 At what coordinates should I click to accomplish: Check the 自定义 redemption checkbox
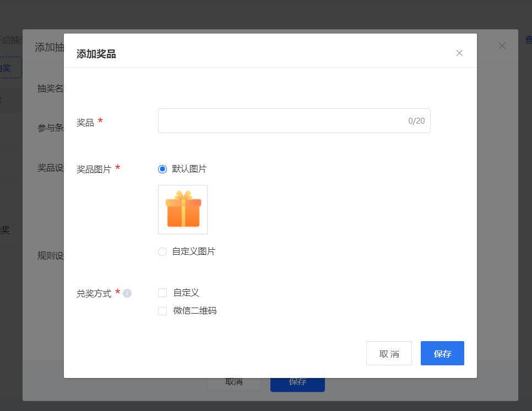coord(162,293)
